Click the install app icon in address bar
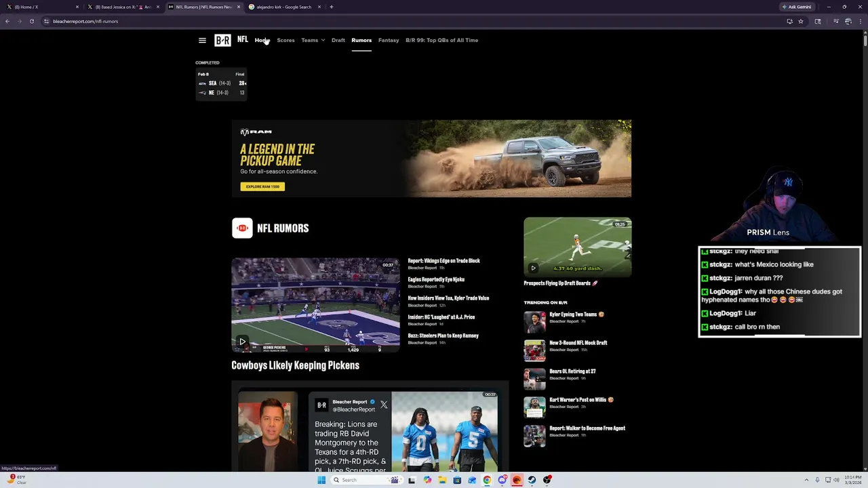This screenshot has height=488, width=868. click(789, 21)
